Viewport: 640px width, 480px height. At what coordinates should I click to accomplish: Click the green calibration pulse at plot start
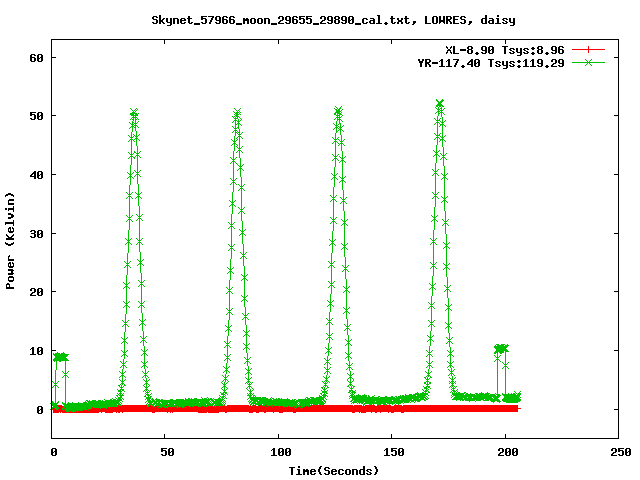(61, 357)
